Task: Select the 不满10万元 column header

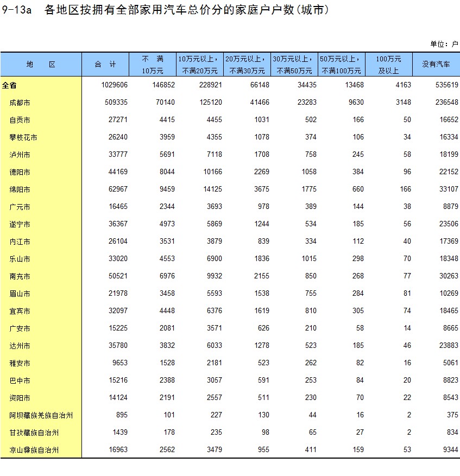Action: pyautogui.click(x=153, y=65)
